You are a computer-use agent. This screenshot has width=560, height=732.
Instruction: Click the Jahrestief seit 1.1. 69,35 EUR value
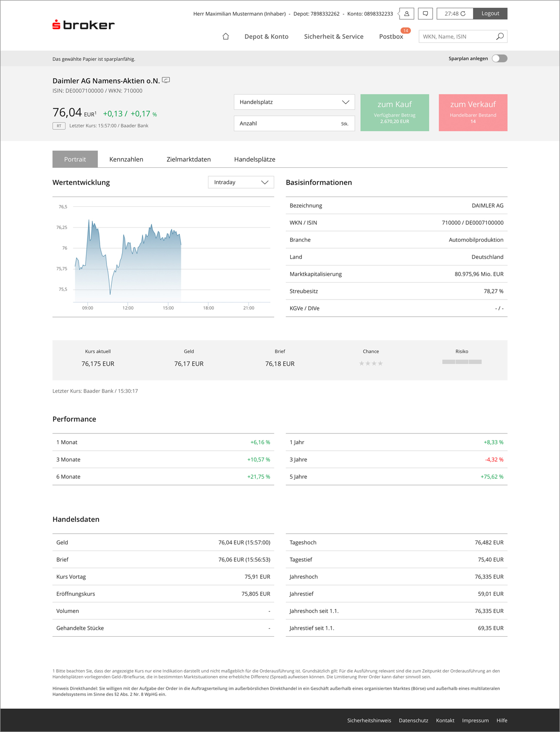pyautogui.click(x=490, y=628)
